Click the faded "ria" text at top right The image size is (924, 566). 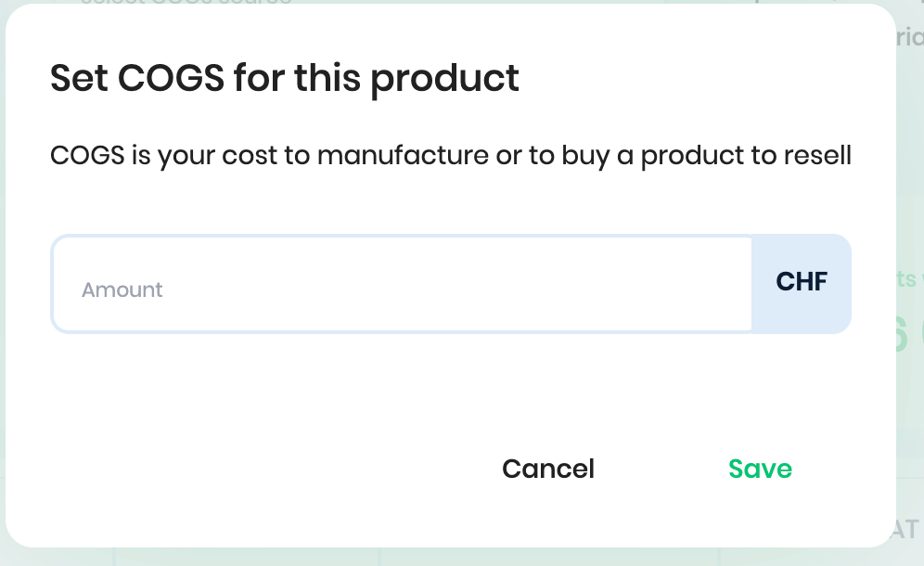[x=909, y=39]
